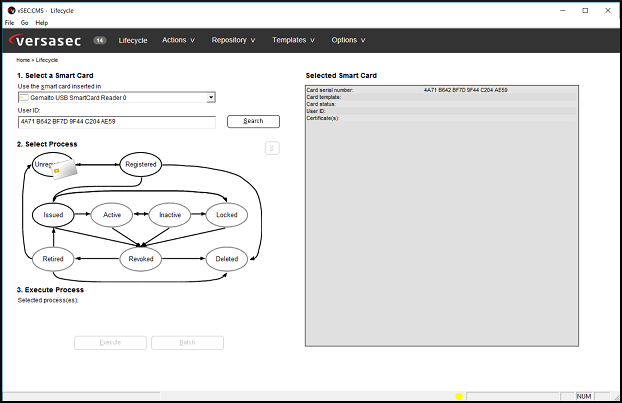Select the Inactive state node
This screenshot has height=403, width=622.
point(170,215)
